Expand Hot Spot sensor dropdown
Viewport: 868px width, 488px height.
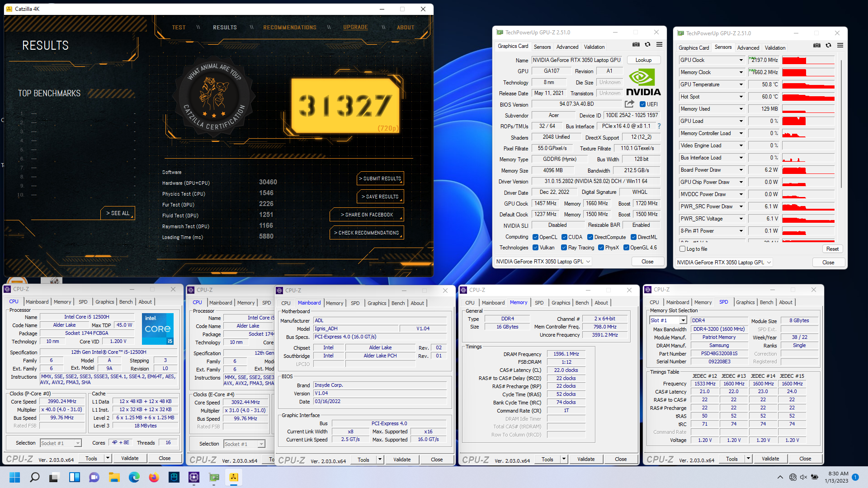click(741, 97)
